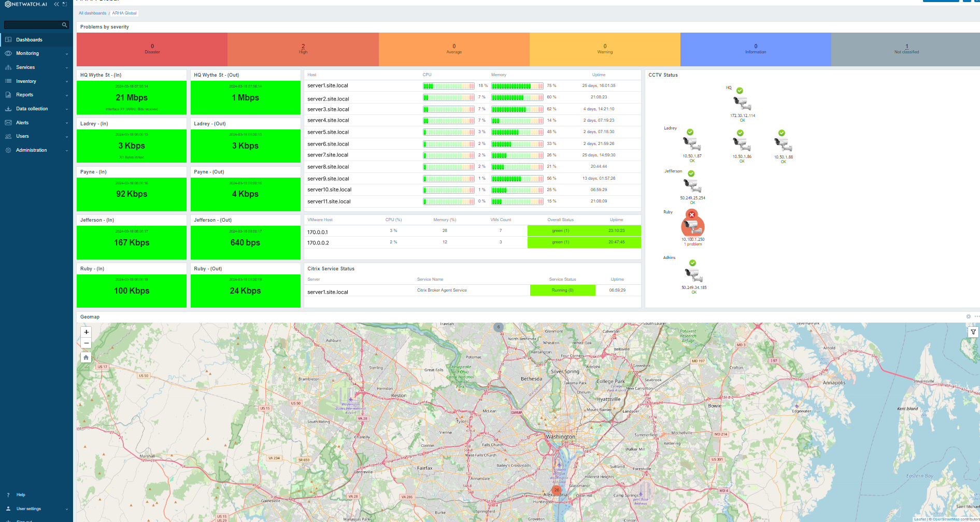Image resolution: width=980 pixels, height=522 pixels.
Task: Open the Geomap filter icon
Action: (x=973, y=332)
